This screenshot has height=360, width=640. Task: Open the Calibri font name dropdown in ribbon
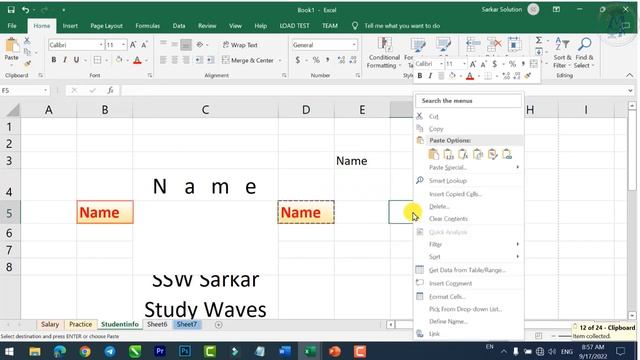[x=101, y=45]
